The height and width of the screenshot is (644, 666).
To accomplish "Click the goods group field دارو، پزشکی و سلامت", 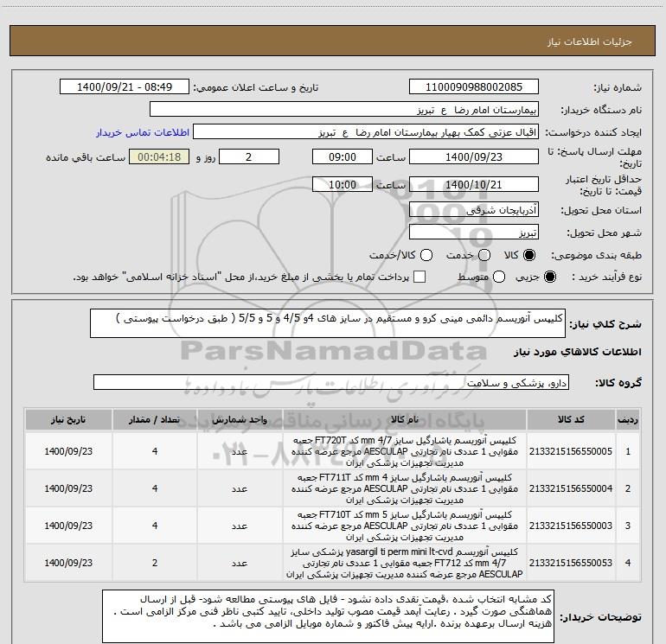I will (x=331, y=382).
